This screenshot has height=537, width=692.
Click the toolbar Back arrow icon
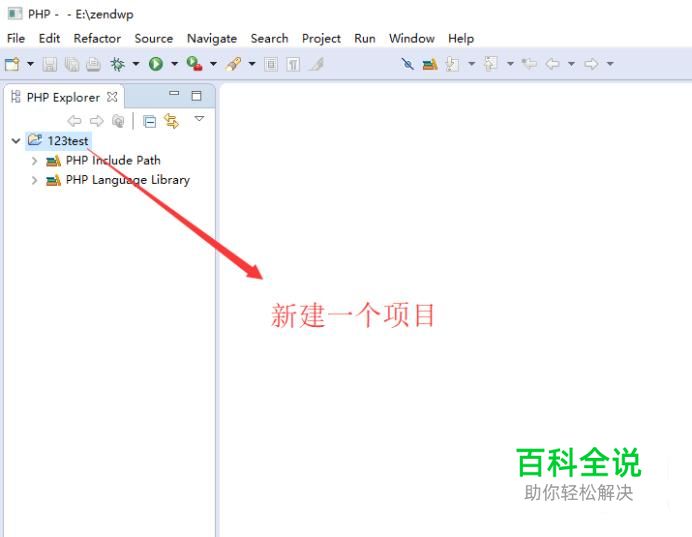[553, 64]
